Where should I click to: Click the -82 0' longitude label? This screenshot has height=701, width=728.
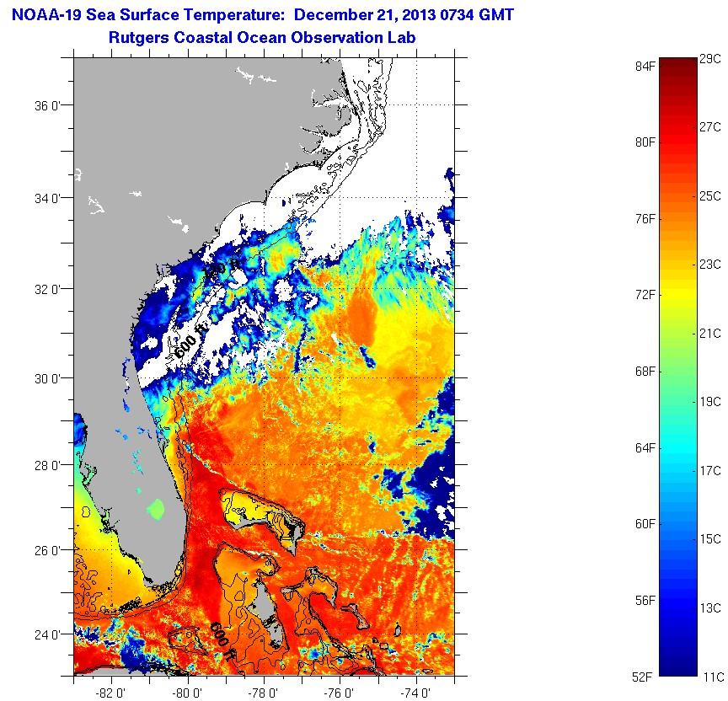(x=110, y=693)
